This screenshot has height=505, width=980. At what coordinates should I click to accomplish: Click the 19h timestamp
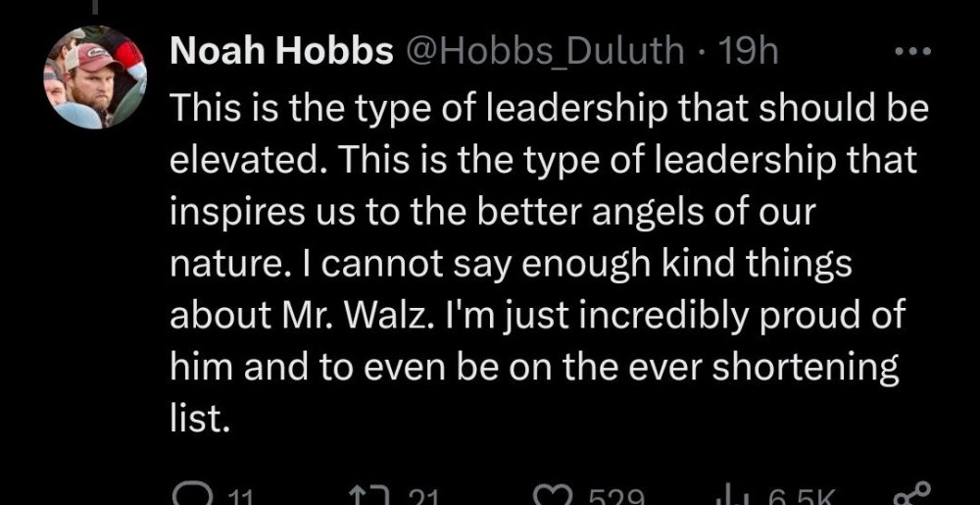tap(748, 52)
